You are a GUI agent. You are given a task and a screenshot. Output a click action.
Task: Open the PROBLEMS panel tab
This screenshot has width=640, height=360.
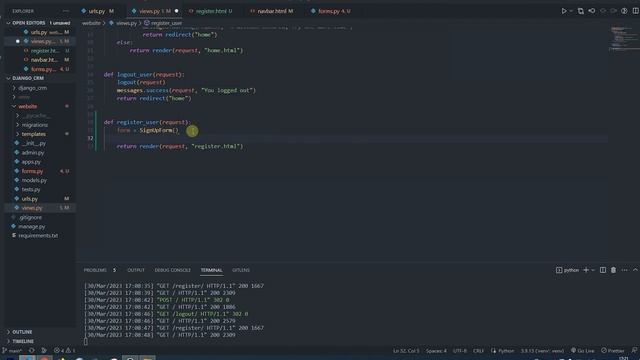tap(95, 270)
